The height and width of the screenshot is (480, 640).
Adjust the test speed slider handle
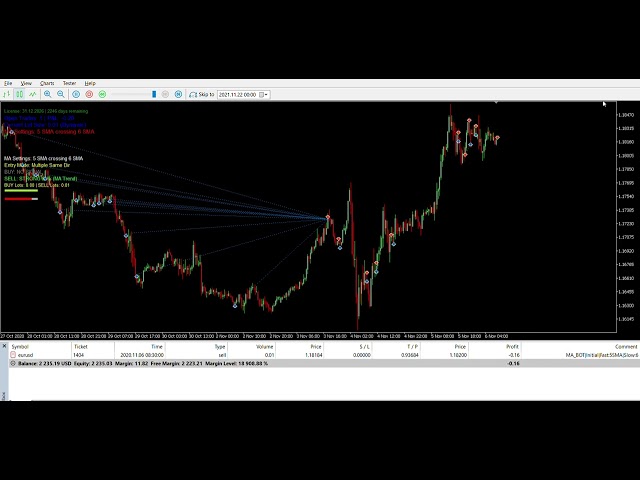click(x=154, y=94)
